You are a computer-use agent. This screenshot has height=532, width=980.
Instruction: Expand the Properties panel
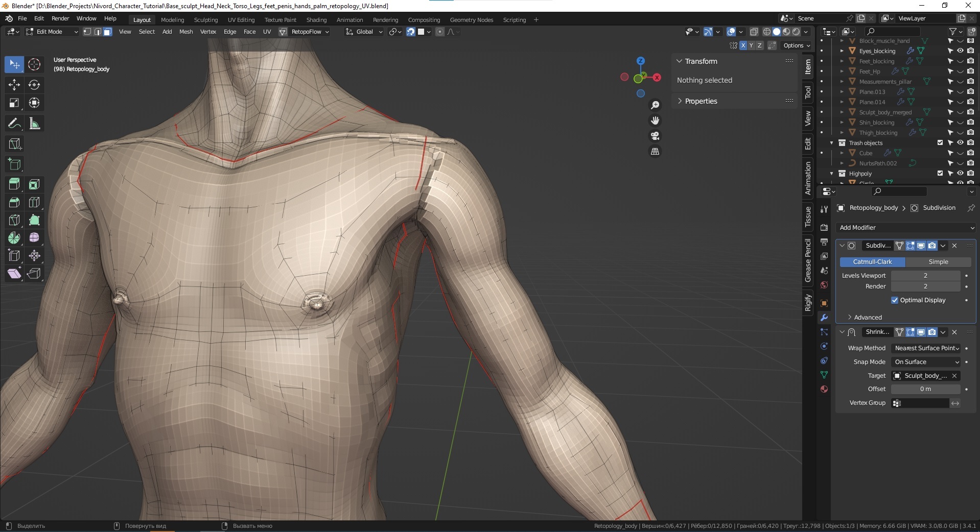click(x=679, y=101)
